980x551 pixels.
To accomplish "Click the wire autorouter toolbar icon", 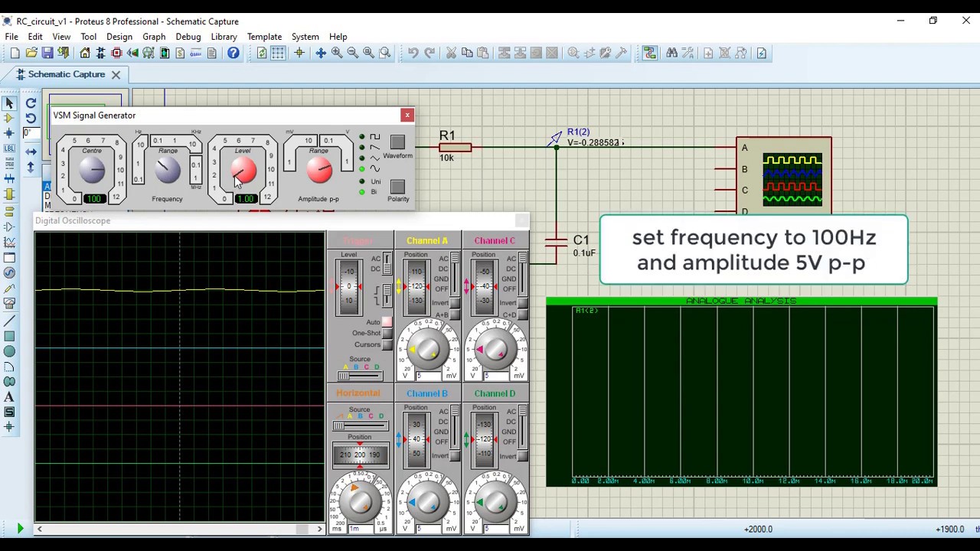I will click(x=650, y=53).
